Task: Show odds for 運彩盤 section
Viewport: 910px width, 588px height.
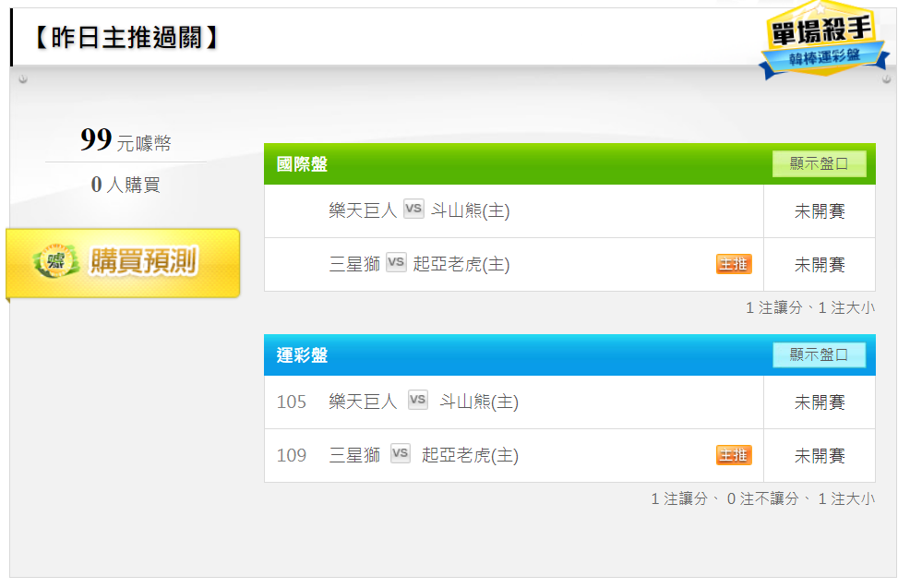Action: point(819,354)
